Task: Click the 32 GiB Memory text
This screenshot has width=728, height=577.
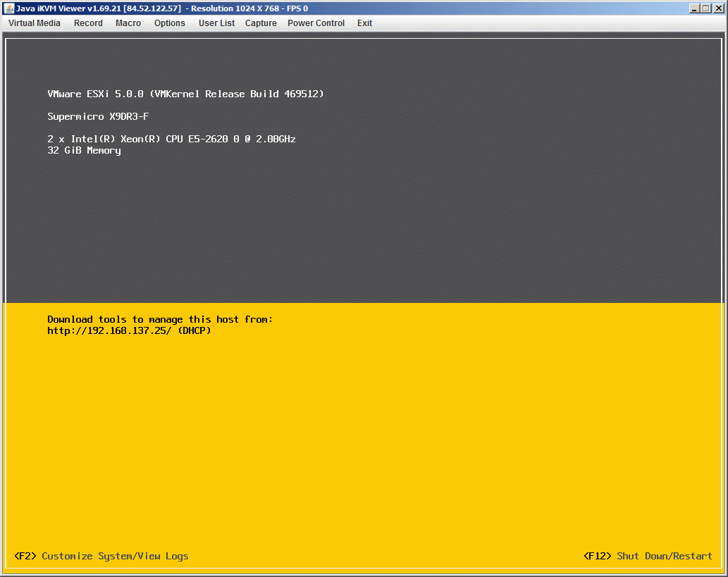Action: coord(84,150)
